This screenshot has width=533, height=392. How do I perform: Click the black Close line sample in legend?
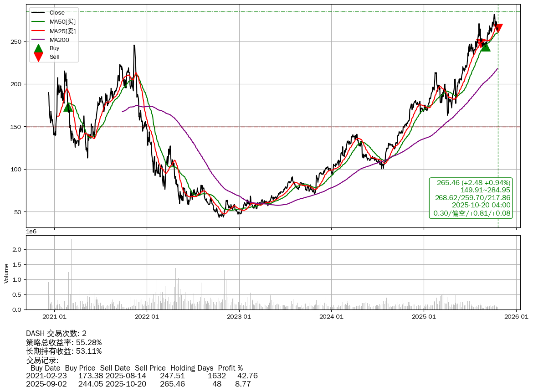pyautogui.click(x=38, y=13)
